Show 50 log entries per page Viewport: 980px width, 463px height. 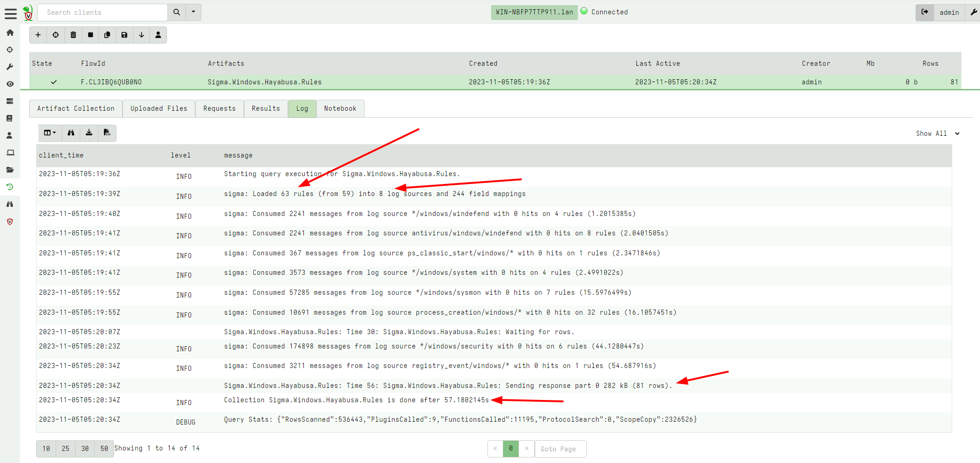click(104, 448)
